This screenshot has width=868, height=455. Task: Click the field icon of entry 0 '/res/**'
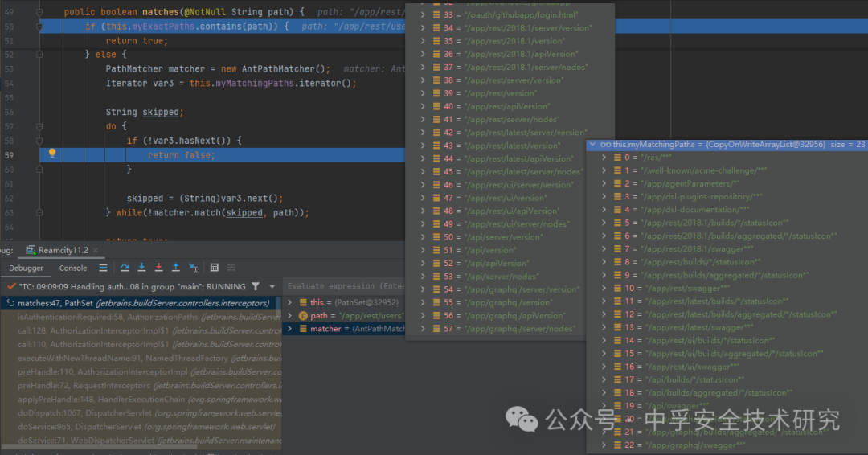tap(618, 158)
